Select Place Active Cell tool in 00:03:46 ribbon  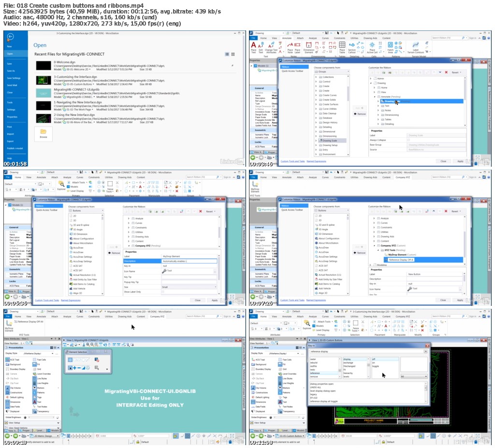click(x=372, y=47)
